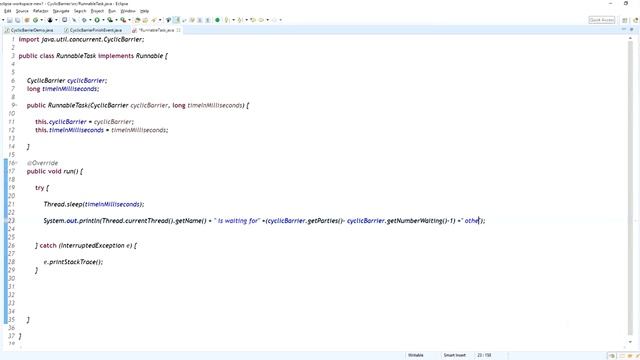The width and height of the screenshot is (640, 360).
Task: Click the green Debug bug icon
Action: pyautogui.click(x=84, y=20)
